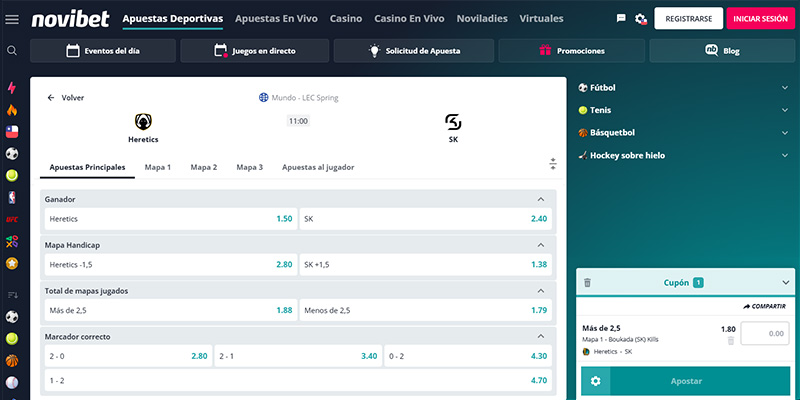Switch to Apuestas al jugador tab
Screen dimensions: 800x400
(x=318, y=167)
